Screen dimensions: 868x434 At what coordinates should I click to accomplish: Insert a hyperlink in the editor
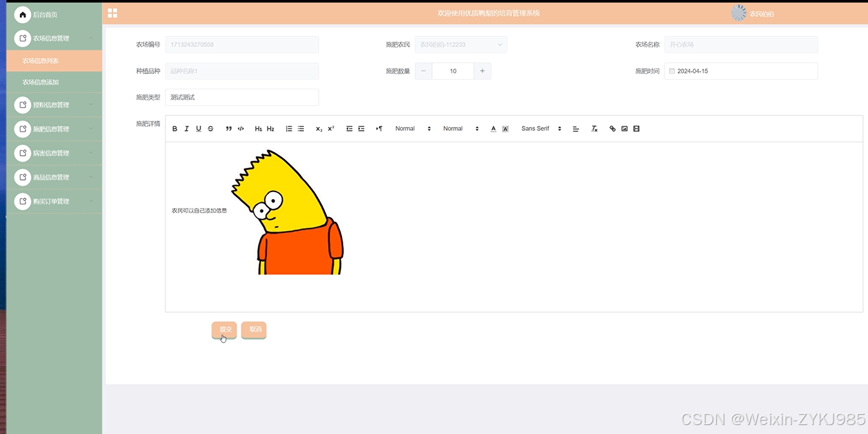[613, 129]
